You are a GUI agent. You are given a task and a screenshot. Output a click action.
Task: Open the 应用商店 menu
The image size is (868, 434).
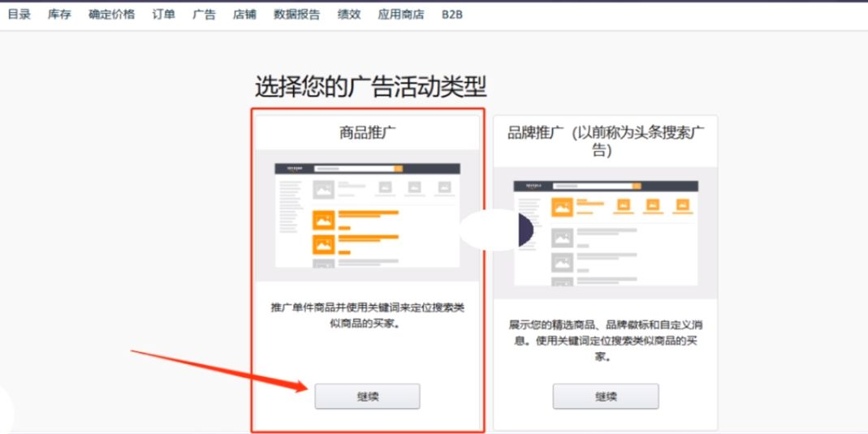point(401,15)
